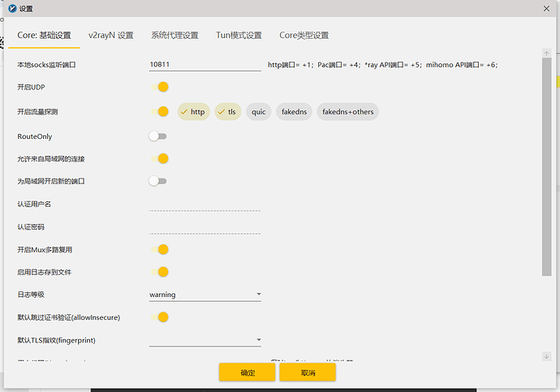Click the 认证用户名 input field
This screenshot has width=560, height=392.
205,205
